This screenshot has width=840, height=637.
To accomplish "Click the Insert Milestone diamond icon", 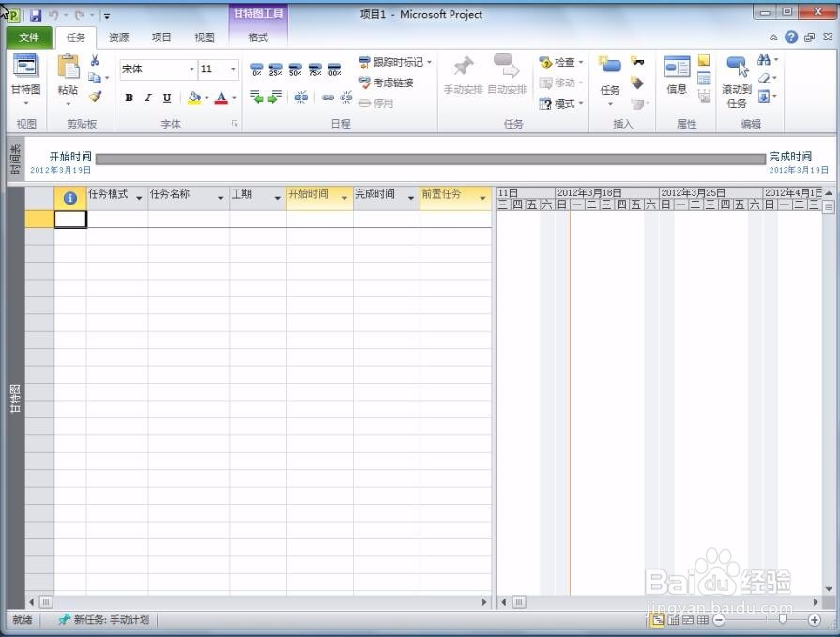I will pyautogui.click(x=637, y=82).
